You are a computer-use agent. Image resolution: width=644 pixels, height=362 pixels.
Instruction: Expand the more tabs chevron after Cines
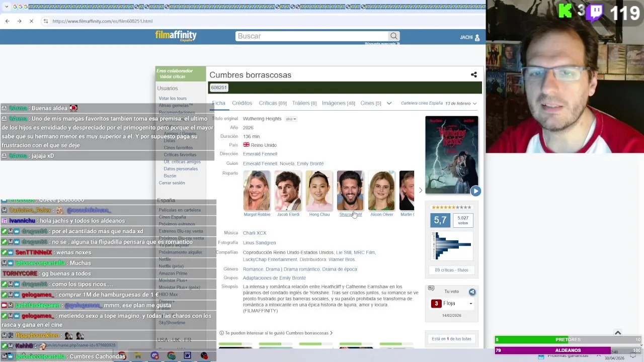(x=389, y=103)
